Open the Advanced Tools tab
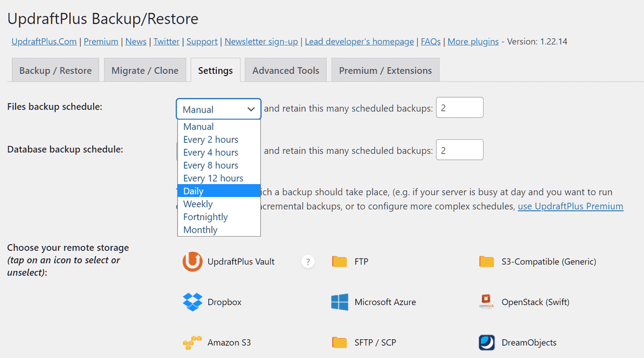Screen dimensions: 644x358 coord(286,70)
